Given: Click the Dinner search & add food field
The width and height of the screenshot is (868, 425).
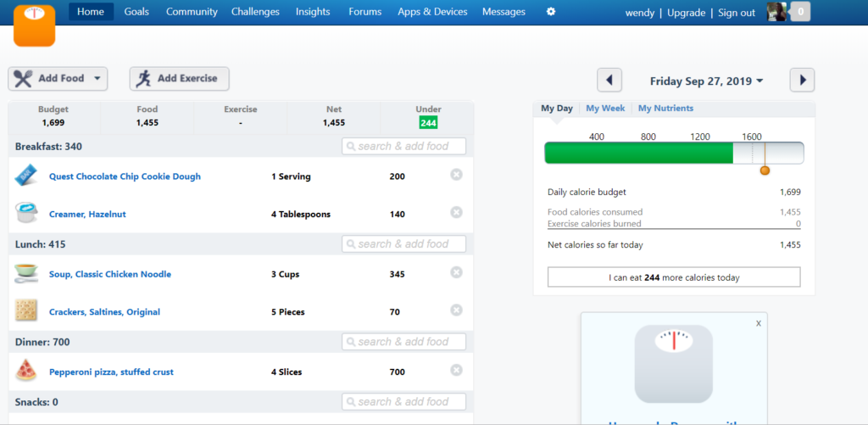Looking at the screenshot, I should click(x=404, y=341).
